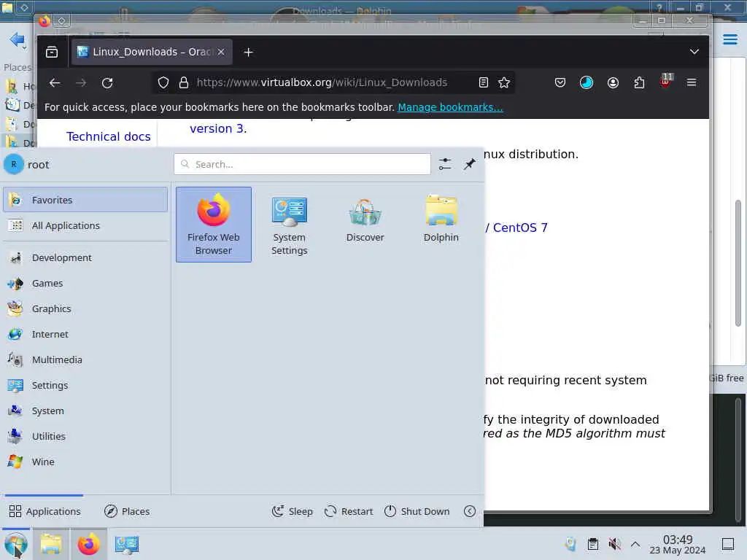This screenshot has width=747, height=560.
Task: Open uBlock extension icon with badge
Action: tap(666, 82)
